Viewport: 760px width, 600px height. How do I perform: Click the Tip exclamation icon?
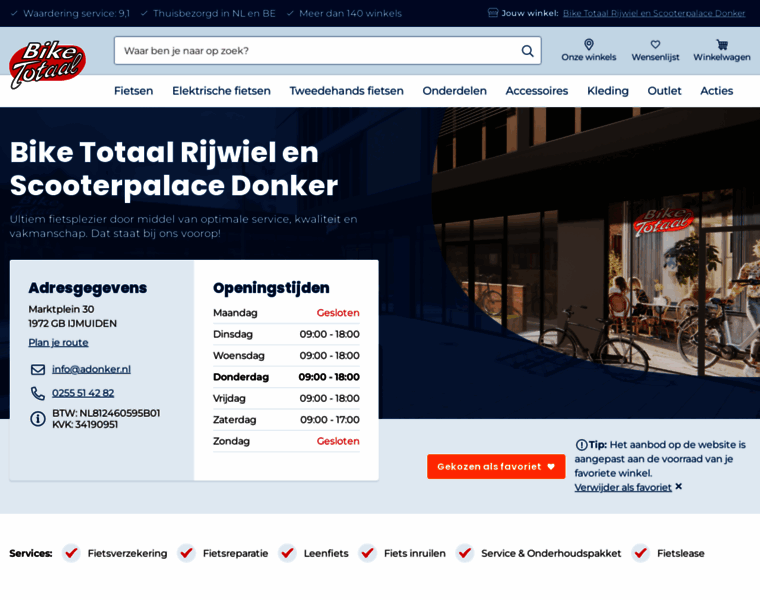[x=581, y=444]
